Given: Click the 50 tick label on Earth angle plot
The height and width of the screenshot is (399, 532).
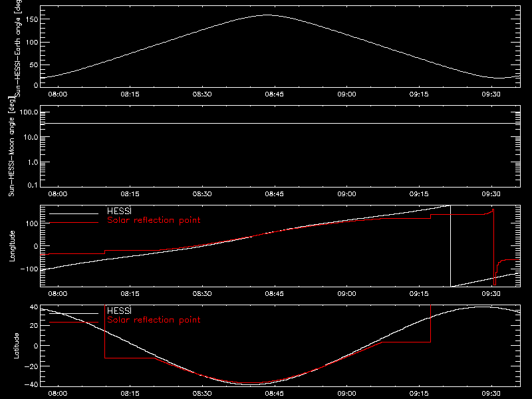Looking at the screenshot, I should pos(34,65).
